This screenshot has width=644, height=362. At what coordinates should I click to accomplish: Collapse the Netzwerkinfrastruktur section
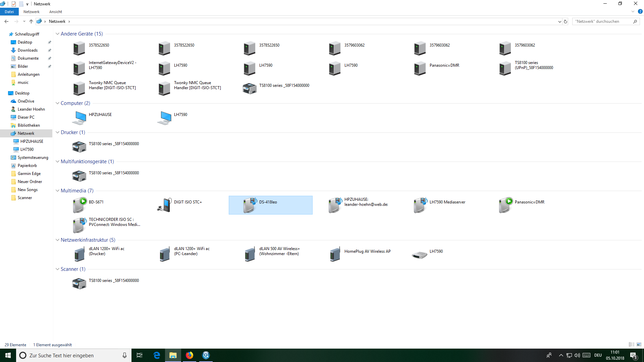[x=57, y=240]
